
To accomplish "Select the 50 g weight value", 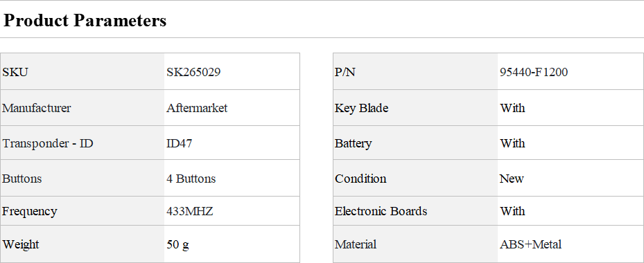I will point(178,245).
